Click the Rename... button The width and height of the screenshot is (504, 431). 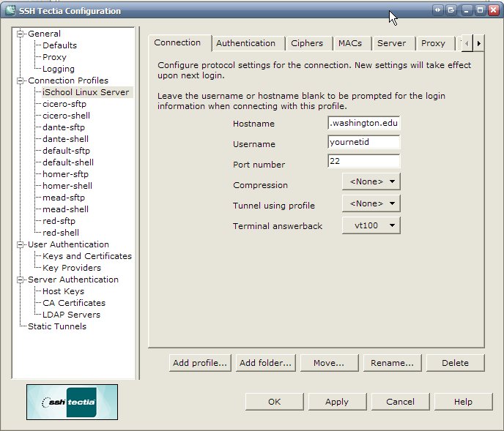392,363
